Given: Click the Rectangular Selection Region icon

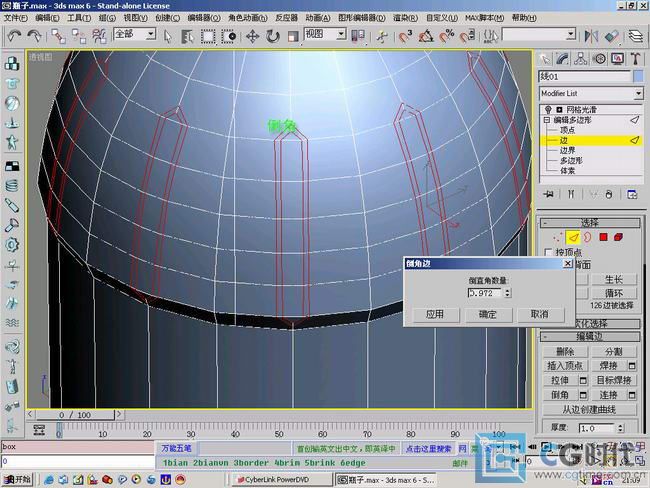Looking at the screenshot, I should (x=208, y=36).
